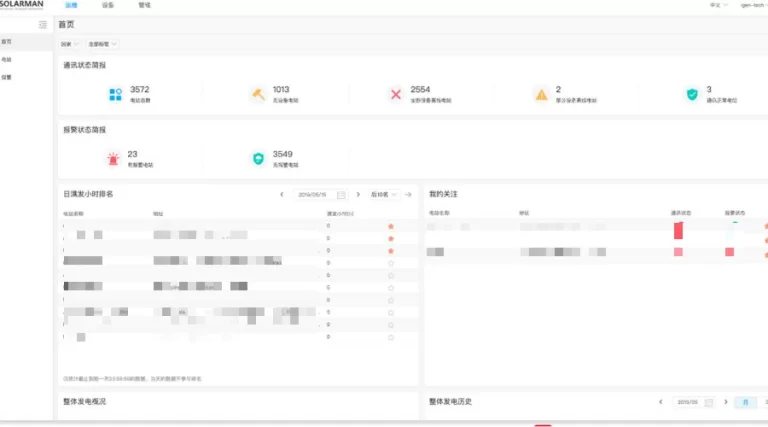Go to previous day in the ranking panel
768x427 pixels.
(282, 194)
